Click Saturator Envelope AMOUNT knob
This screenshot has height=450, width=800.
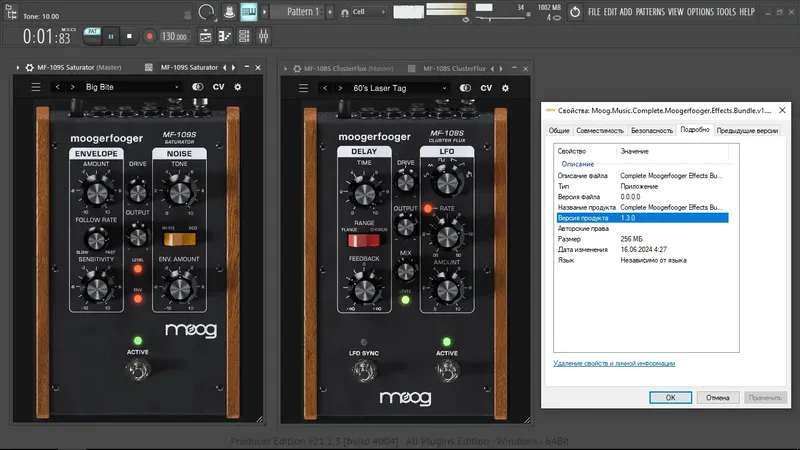pos(96,192)
